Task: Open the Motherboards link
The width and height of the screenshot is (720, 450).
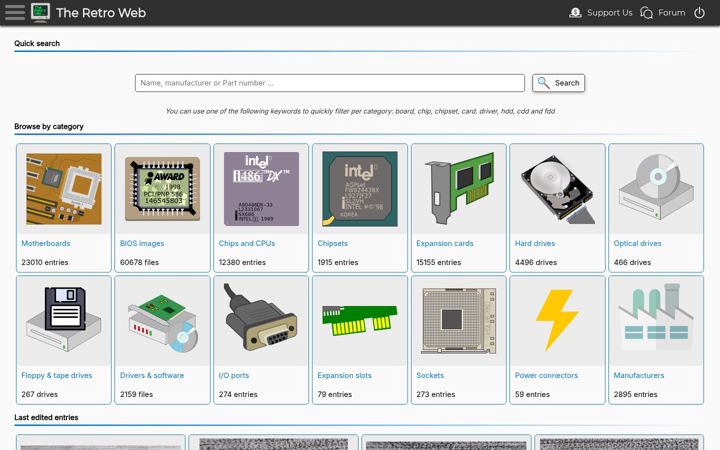Action: click(46, 243)
